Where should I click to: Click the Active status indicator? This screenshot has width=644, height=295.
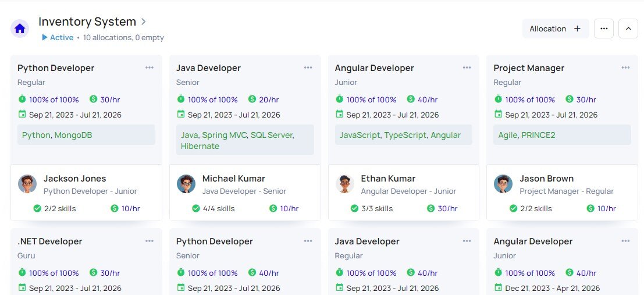click(57, 37)
